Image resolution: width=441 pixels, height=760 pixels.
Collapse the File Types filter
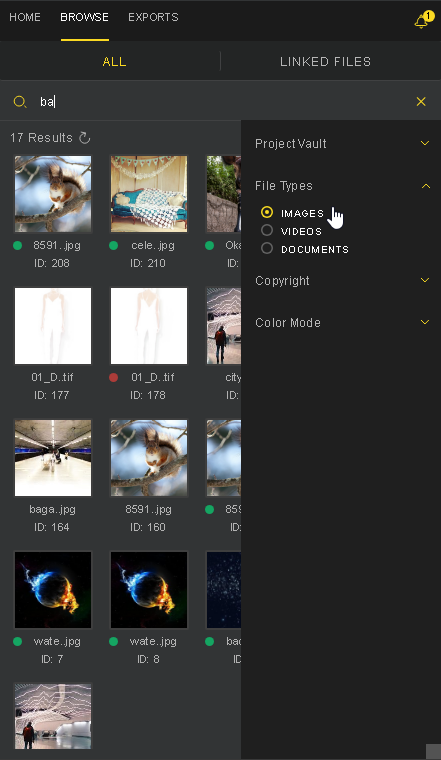click(x=425, y=186)
